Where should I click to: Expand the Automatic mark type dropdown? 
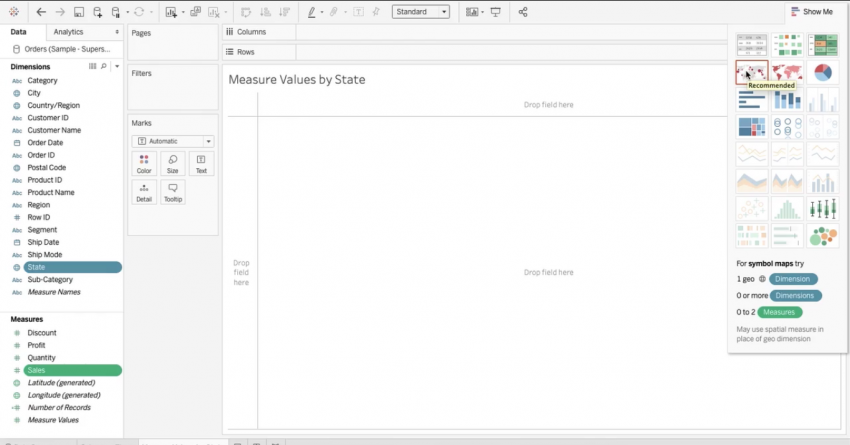(173, 141)
